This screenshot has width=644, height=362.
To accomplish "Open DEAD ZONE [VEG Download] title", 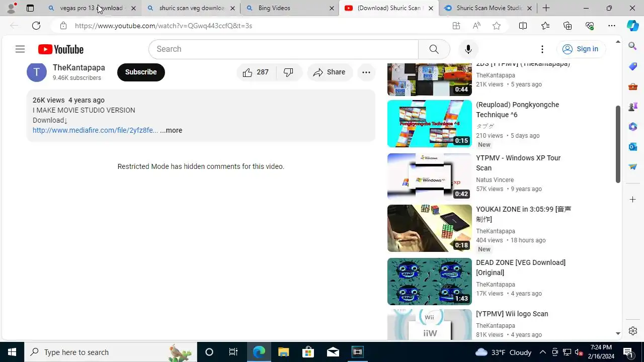I will (521, 267).
